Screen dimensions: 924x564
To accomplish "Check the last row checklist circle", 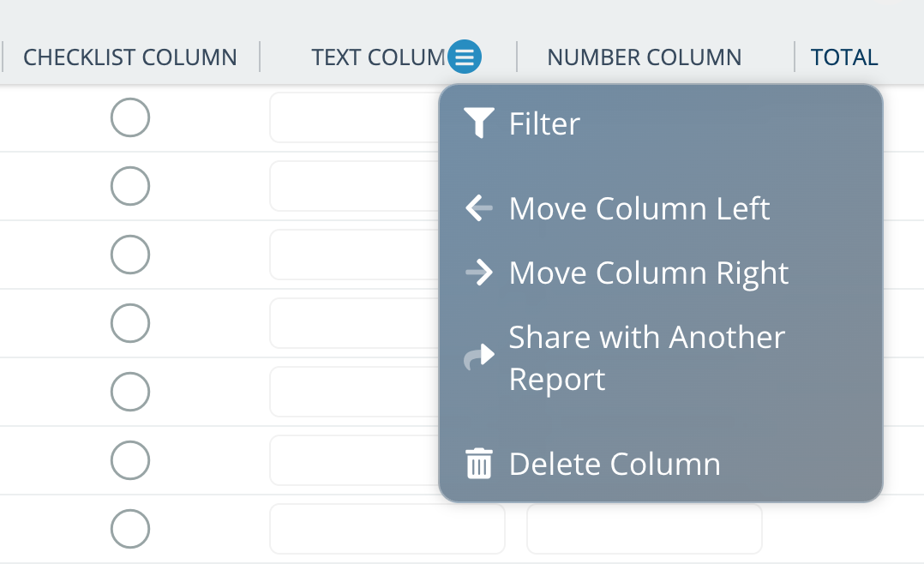I will click(130, 529).
